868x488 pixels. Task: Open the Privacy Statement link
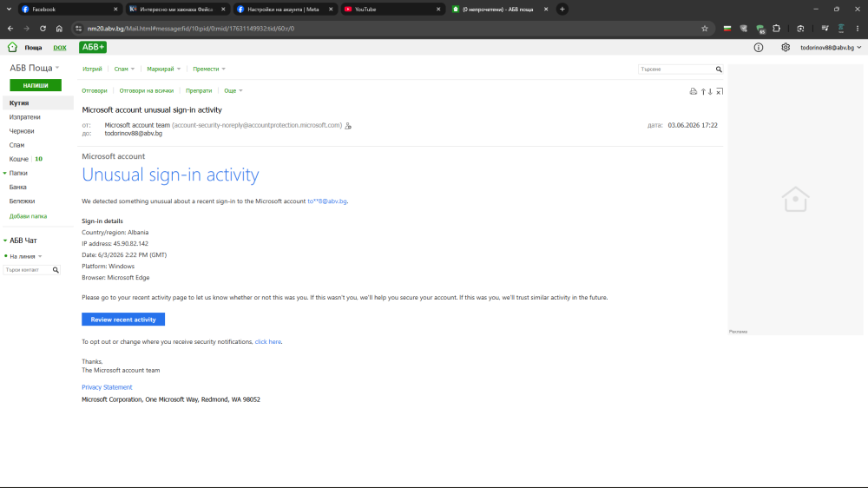pos(107,387)
